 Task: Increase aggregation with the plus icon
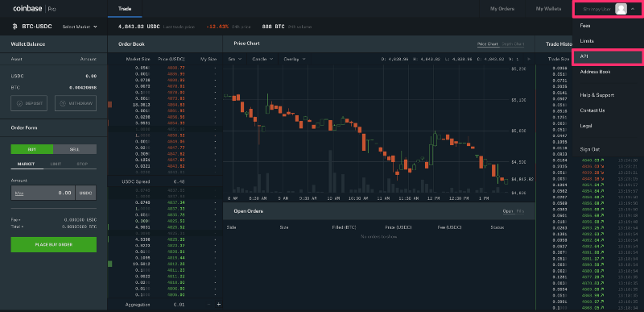click(x=218, y=305)
